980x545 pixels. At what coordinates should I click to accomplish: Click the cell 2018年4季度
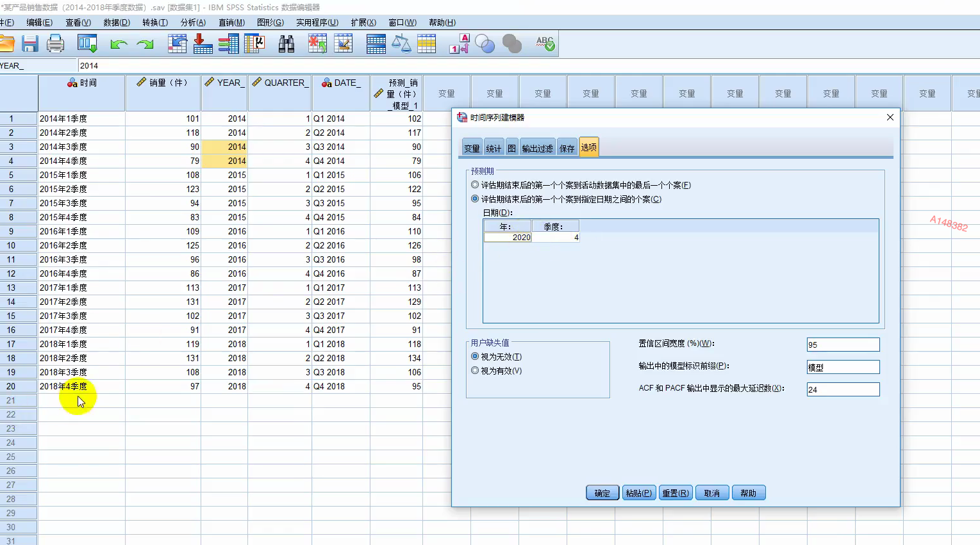tap(81, 386)
